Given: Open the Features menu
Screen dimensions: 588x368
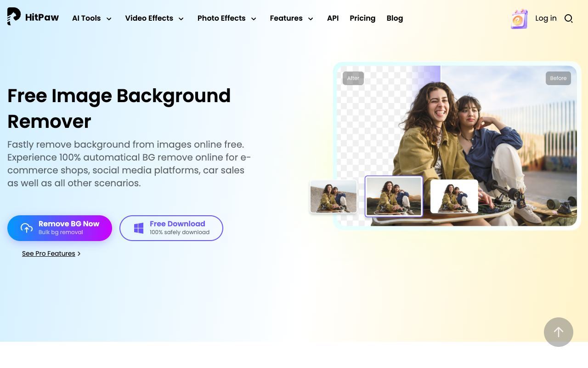Looking at the screenshot, I should (286, 18).
